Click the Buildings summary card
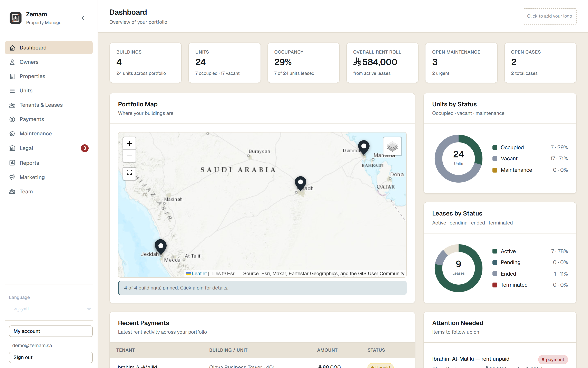588x368 pixels. 146,63
